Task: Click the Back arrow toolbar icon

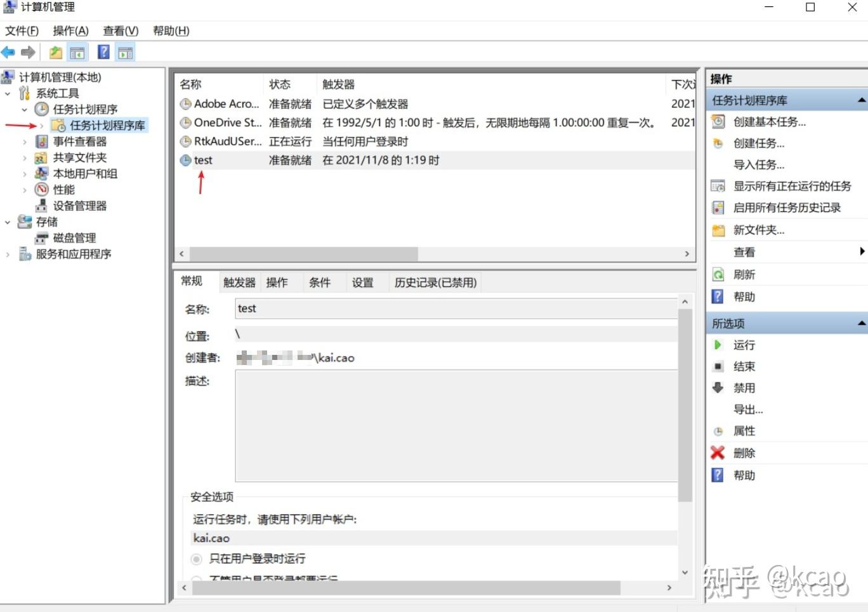Action: pyautogui.click(x=8, y=52)
